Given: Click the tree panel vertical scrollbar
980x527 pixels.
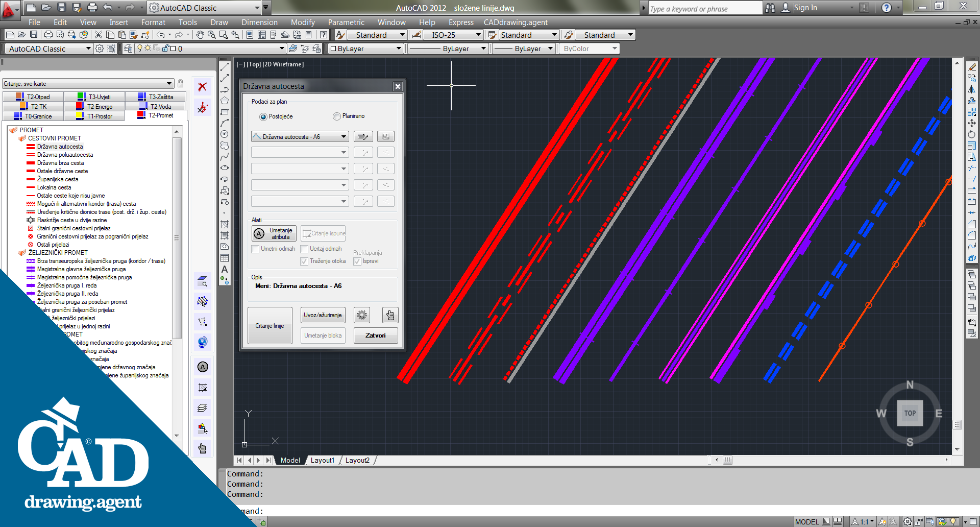Looking at the screenshot, I should click(x=177, y=237).
